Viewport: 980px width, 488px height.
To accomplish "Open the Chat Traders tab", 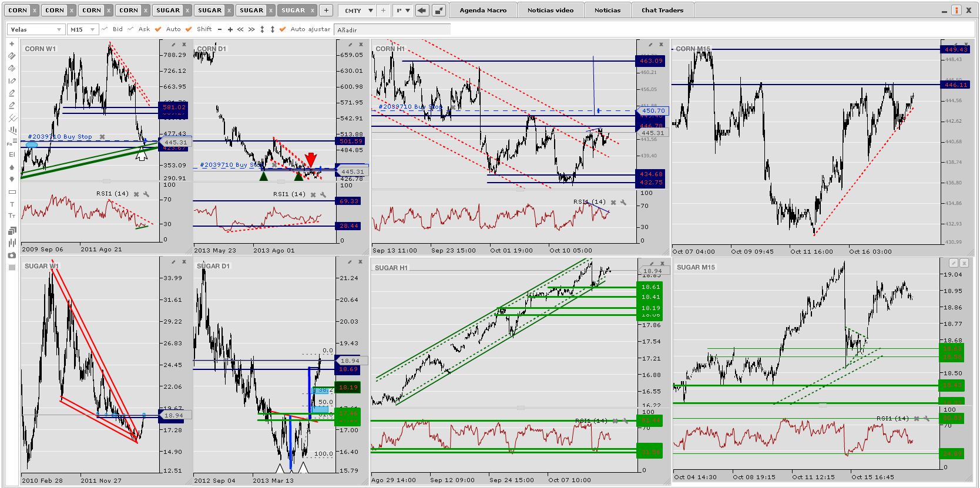I will pyautogui.click(x=662, y=11).
